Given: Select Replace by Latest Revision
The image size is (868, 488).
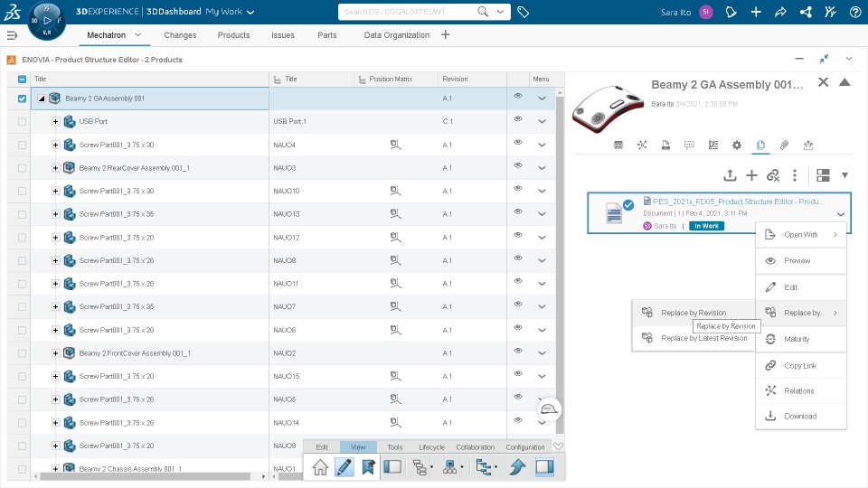Looking at the screenshot, I should 693,338.
